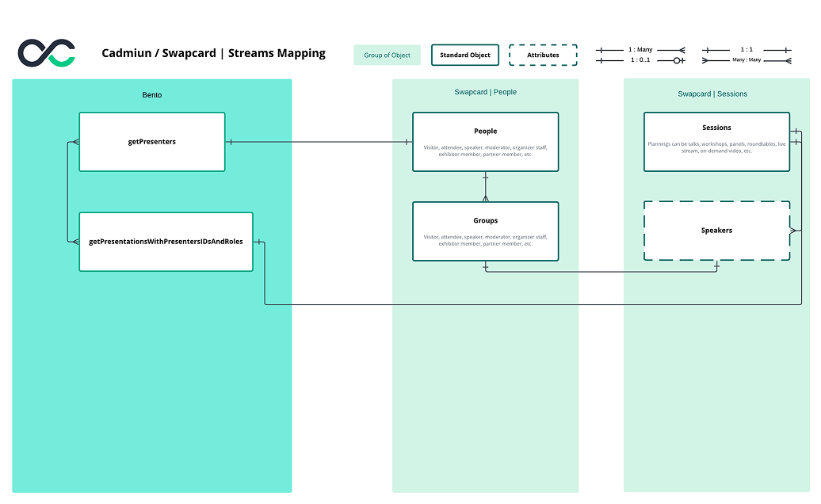
Task: Toggle the dashed Attributes legend style
Action: pyautogui.click(x=543, y=55)
